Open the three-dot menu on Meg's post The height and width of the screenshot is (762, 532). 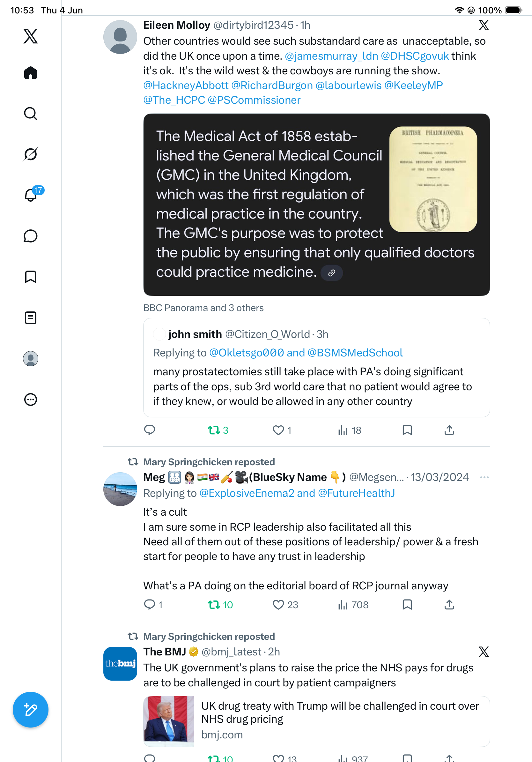pyautogui.click(x=484, y=477)
